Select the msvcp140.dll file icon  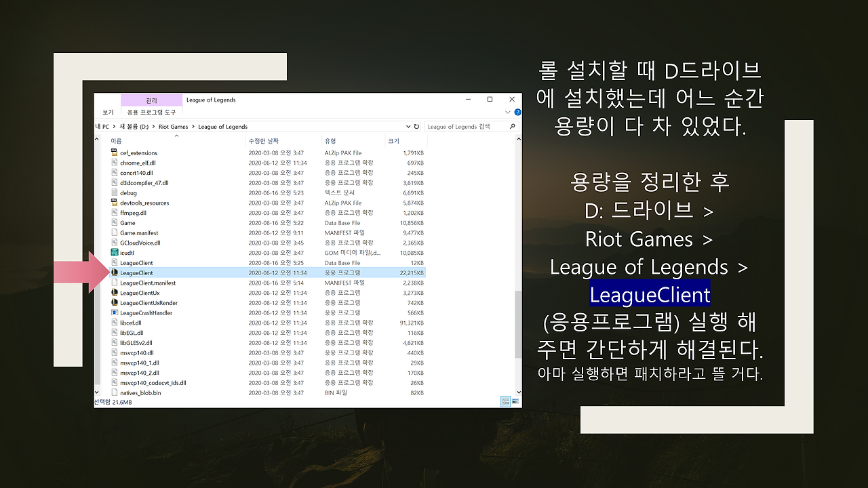click(x=115, y=352)
